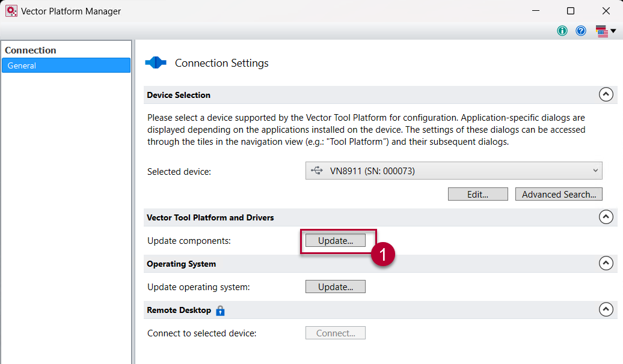The image size is (623, 364).
Task: Click the Remote Desktop lock icon
Action: click(x=220, y=311)
